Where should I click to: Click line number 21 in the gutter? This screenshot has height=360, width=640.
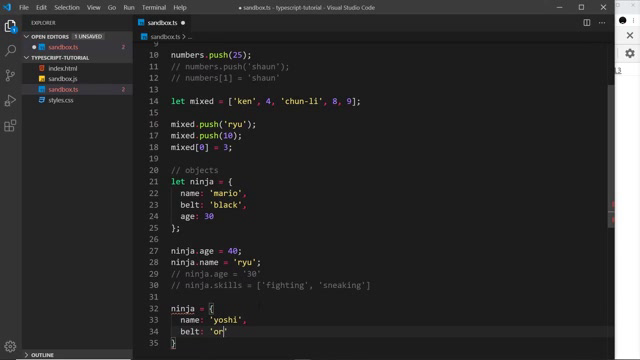pyautogui.click(x=153, y=182)
